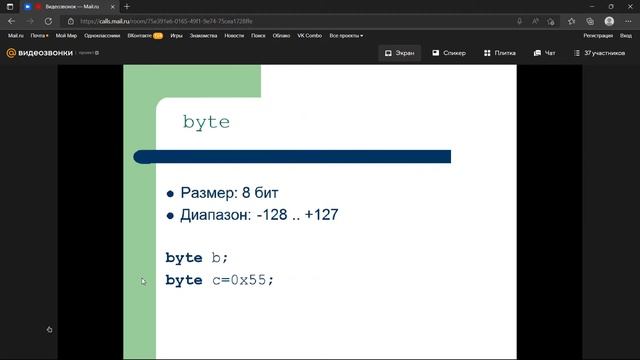This screenshot has width=640, height=360.
Task: Expand Все проекты dropdown
Action: [346, 36]
